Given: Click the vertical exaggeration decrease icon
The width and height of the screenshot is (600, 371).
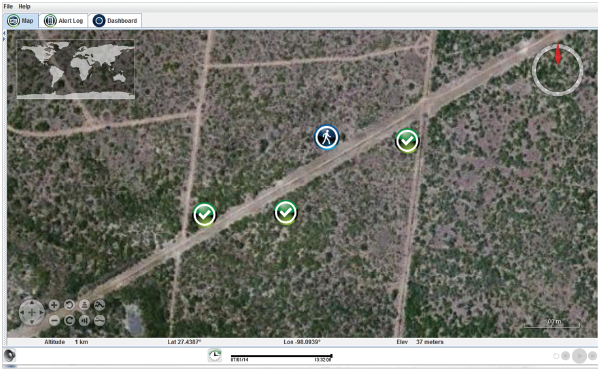Looking at the screenshot, I should [99, 320].
